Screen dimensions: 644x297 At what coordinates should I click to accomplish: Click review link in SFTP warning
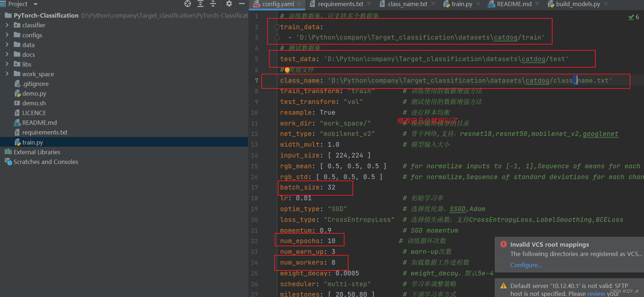[x=596, y=294]
